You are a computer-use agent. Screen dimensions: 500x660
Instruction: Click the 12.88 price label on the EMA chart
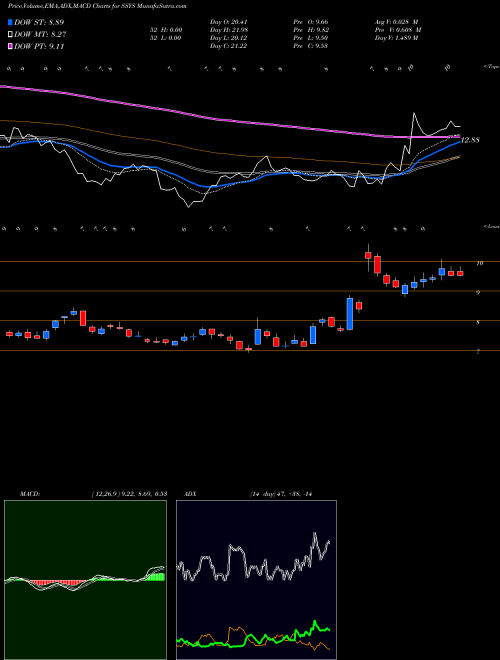tap(471, 140)
